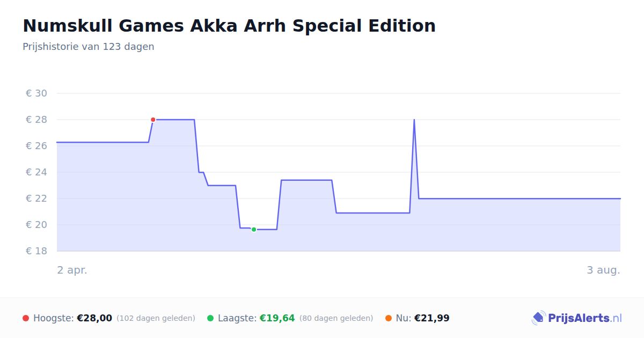This screenshot has height=338, width=644.
Task: Click the 102 dagen geleden text
Action: pyautogui.click(x=156, y=318)
